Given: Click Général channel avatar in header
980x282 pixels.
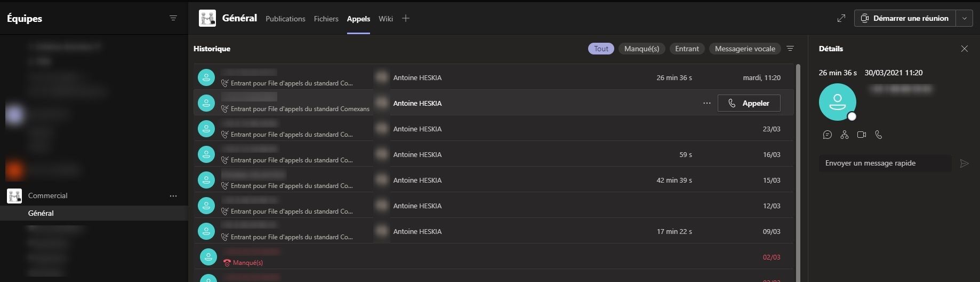Looking at the screenshot, I should coord(207,18).
